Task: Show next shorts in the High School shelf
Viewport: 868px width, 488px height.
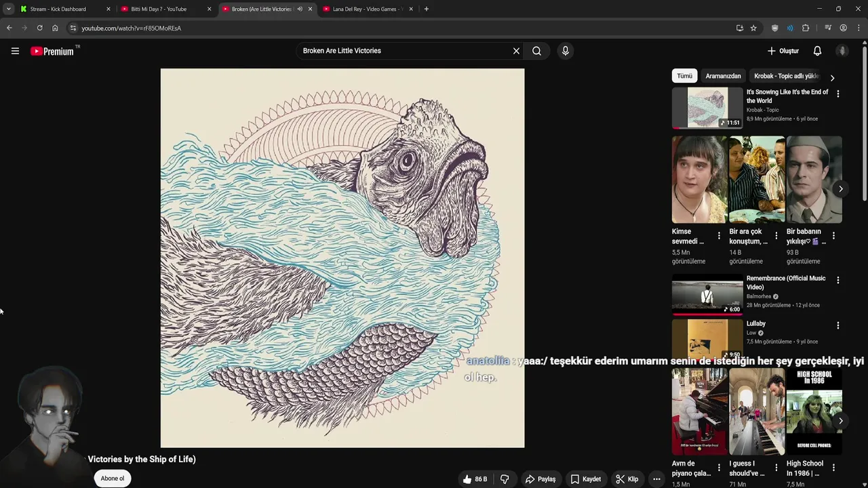Action: point(840,421)
